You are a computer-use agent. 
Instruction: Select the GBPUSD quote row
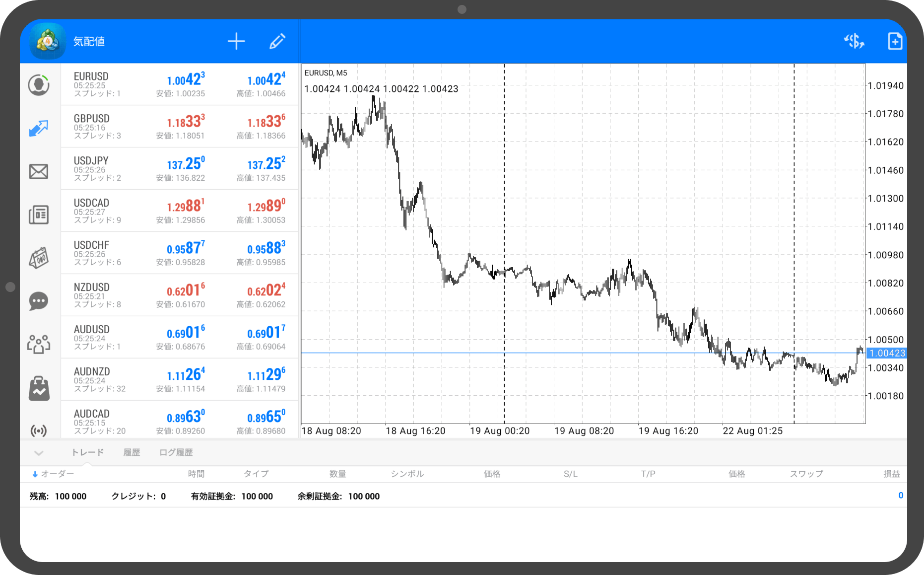pyautogui.click(x=180, y=127)
